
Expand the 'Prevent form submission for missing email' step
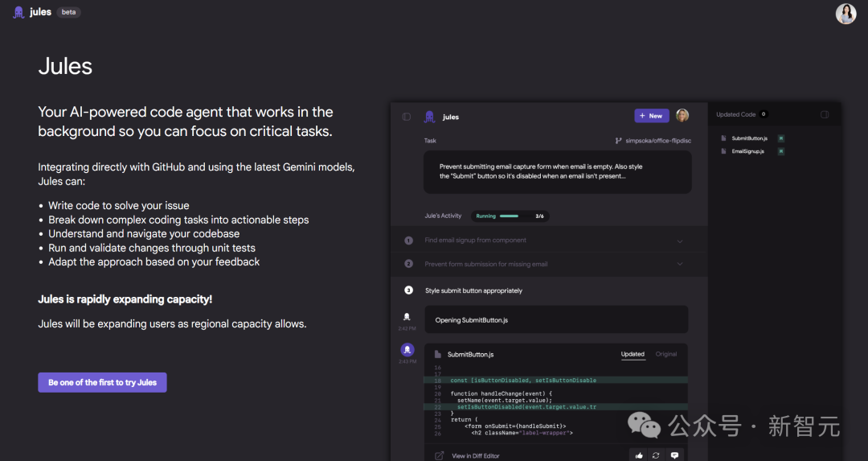point(679,264)
